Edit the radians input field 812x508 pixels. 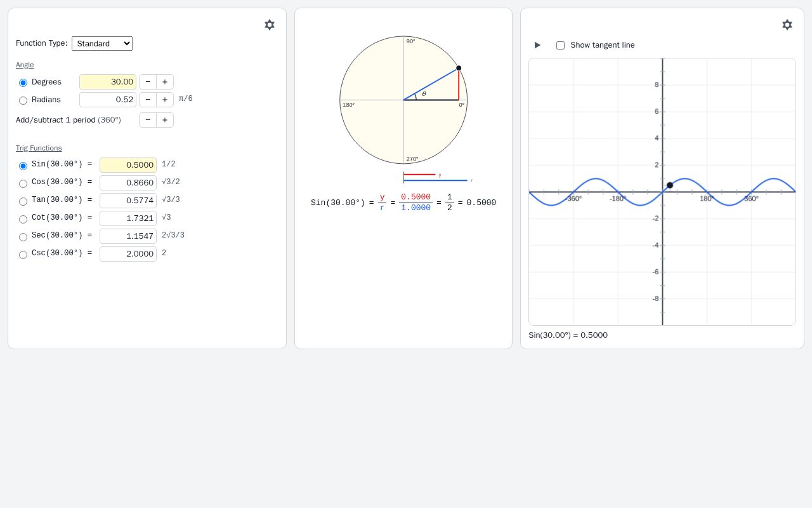click(x=108, y=100)
